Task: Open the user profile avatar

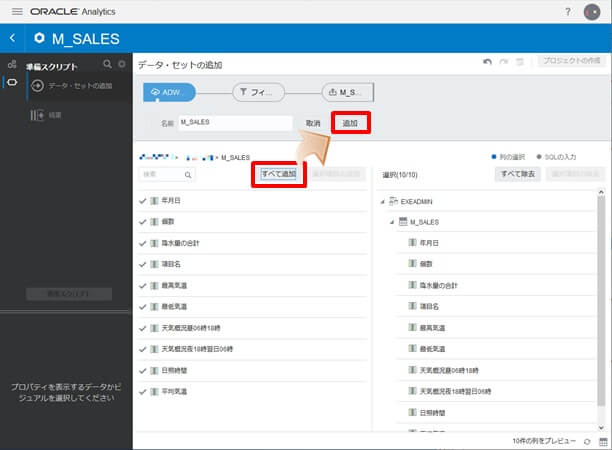Action: click(x=592, y=12)
